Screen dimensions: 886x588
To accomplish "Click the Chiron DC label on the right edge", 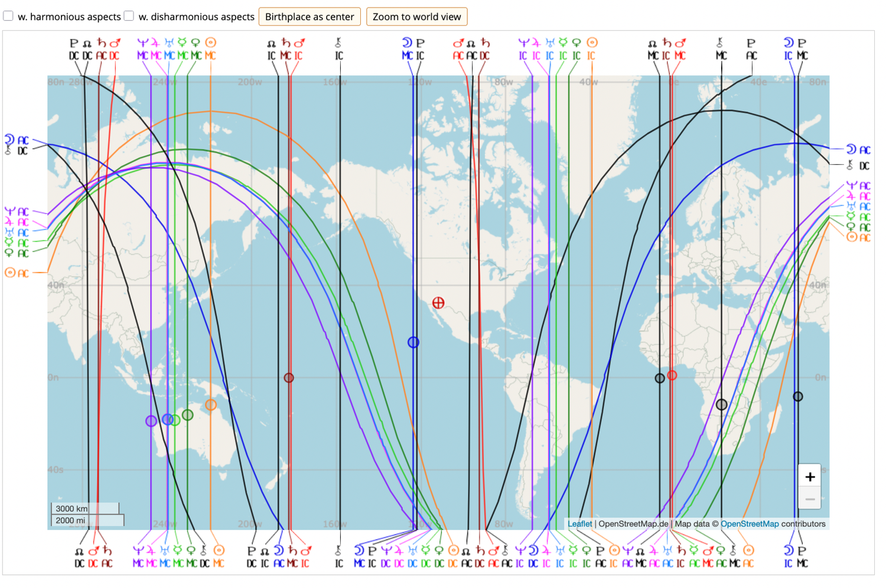I will pyautogui.click(x=858, y=166).
